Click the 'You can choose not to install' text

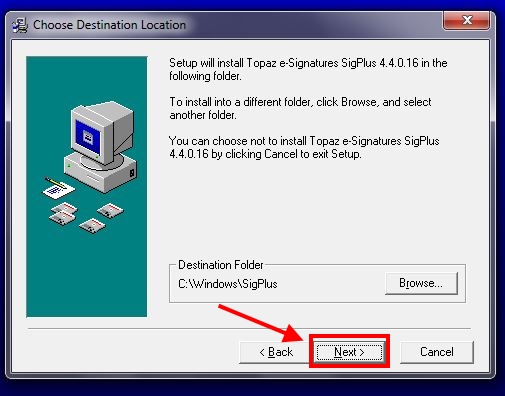click(x=304, y=147)
